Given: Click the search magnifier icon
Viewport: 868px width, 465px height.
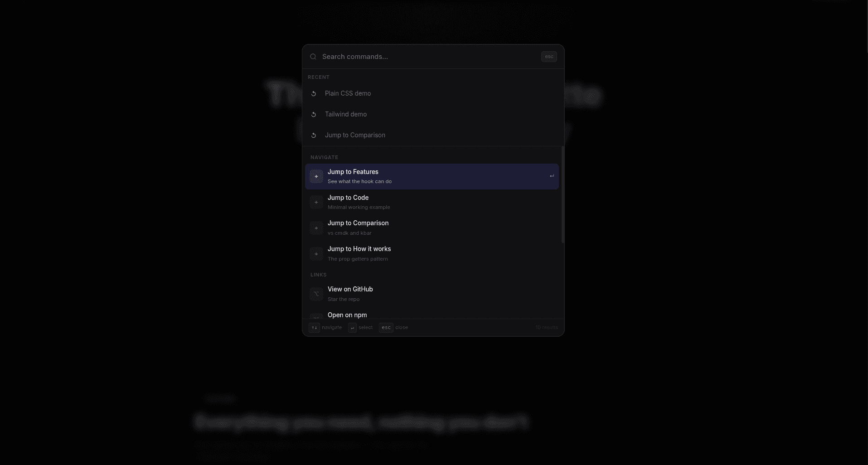Looking at the screenshot, I should pyautogui.click(x=313, y=56).
